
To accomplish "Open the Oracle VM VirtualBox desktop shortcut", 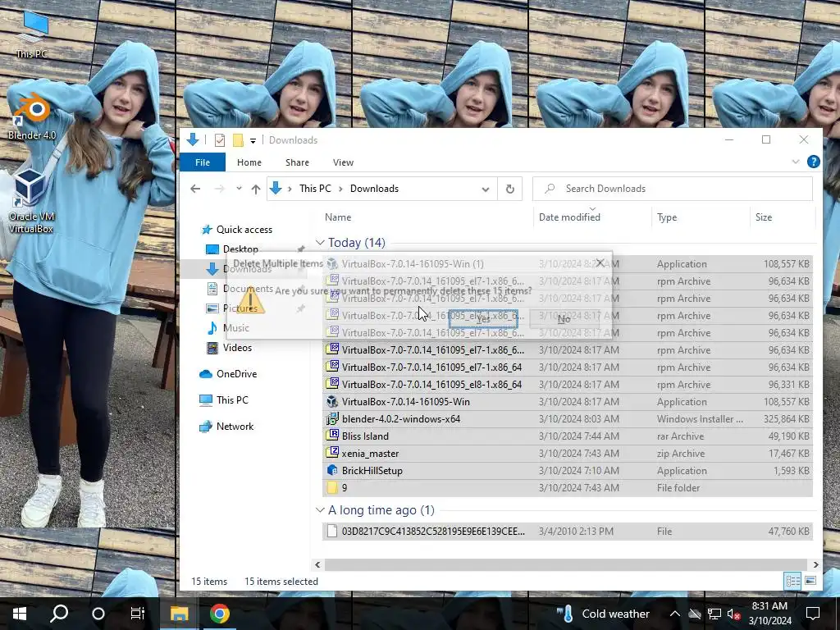I will tap(30, 200).
